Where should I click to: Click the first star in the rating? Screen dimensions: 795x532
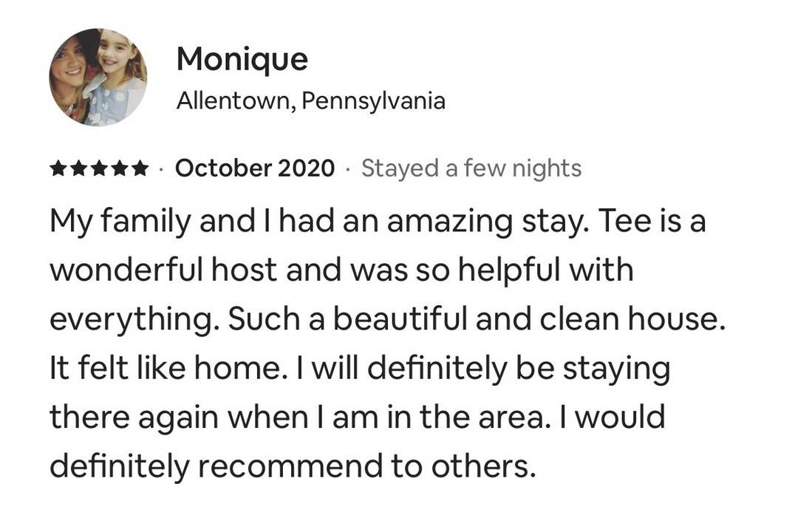coord(58,169)
